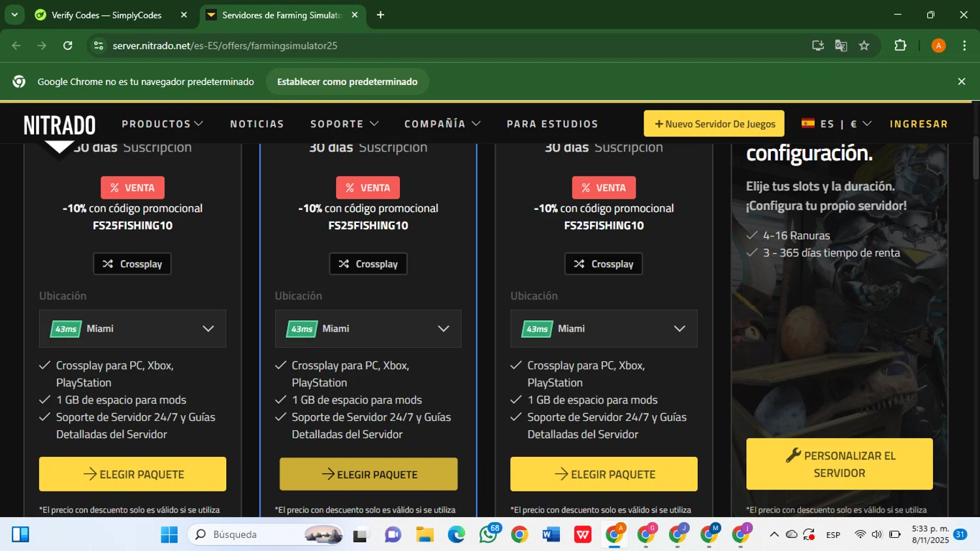This screenshot has width=980, height=551.
Task: Close the Verify Codes SimplyCodes tab
Action: click(184, 15)
